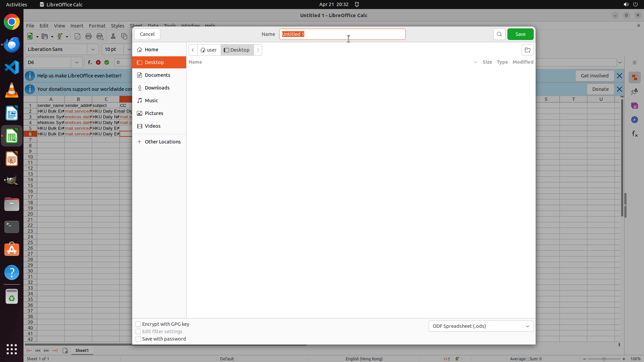
Task: Enable Save with password checkbox
Action: 138,339
